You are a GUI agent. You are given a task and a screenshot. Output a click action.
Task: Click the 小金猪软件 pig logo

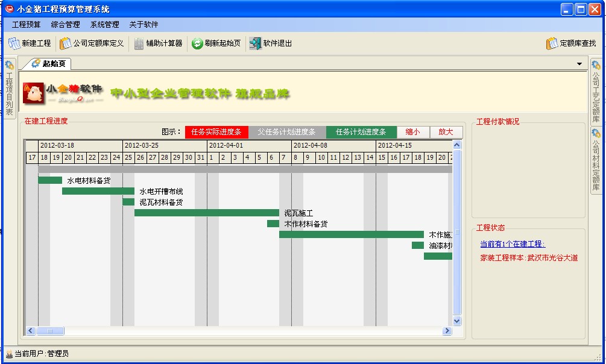(x=34, y=93)
